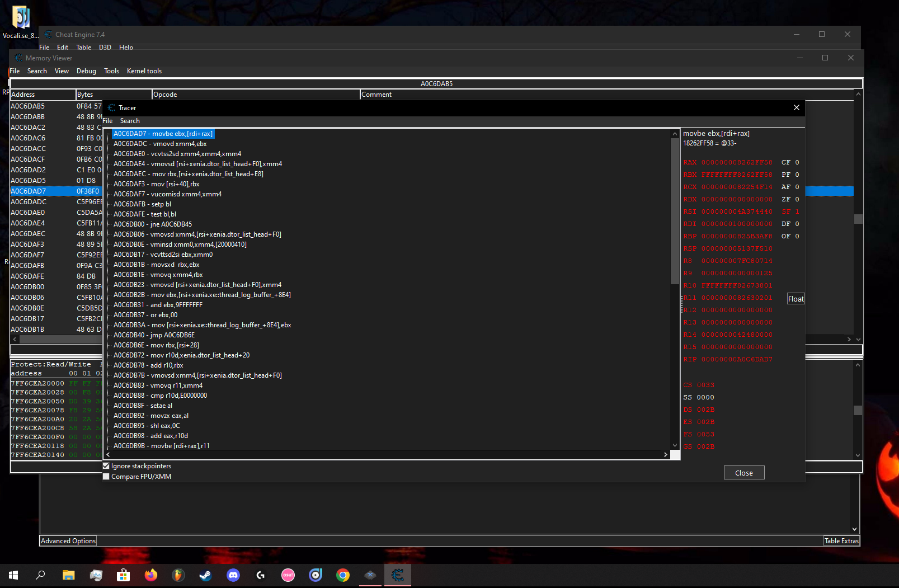
Task: Open Advanced Options at the bottom left
Action: coord(67,540)
